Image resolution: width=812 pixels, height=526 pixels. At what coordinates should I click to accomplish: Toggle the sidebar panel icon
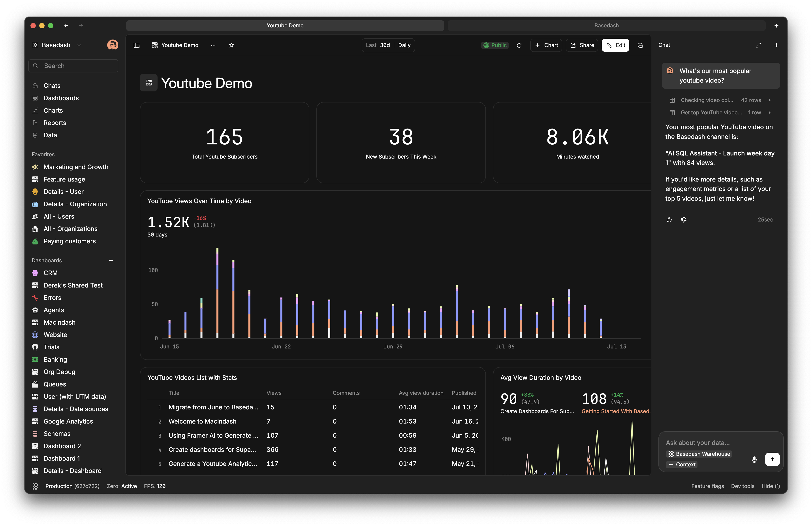point(136,45)
